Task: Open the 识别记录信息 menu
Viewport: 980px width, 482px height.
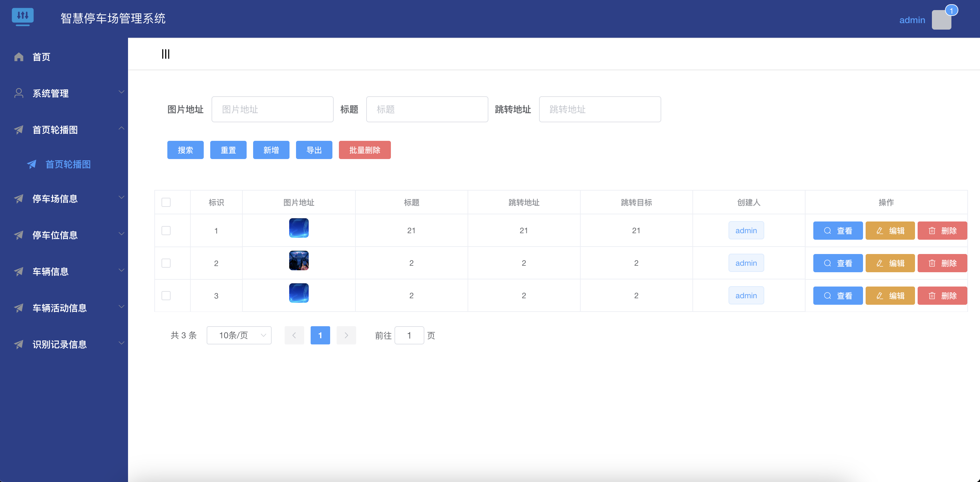Action: [x=64, y=344]
